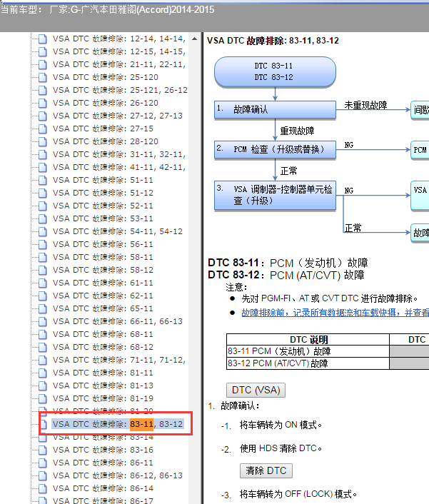The width and height of the screenshot is (429, 504).
Task: Select VSA DTC 27-12, 27-13 tree entry
Action: pyautogui.click(x=118, y=116)
